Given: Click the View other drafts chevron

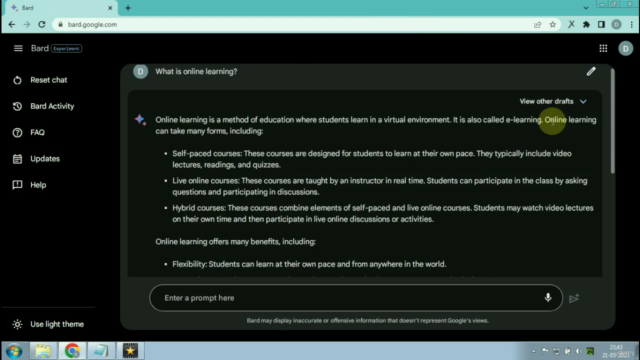Looking at the screenshot, I should coord(583,102).
